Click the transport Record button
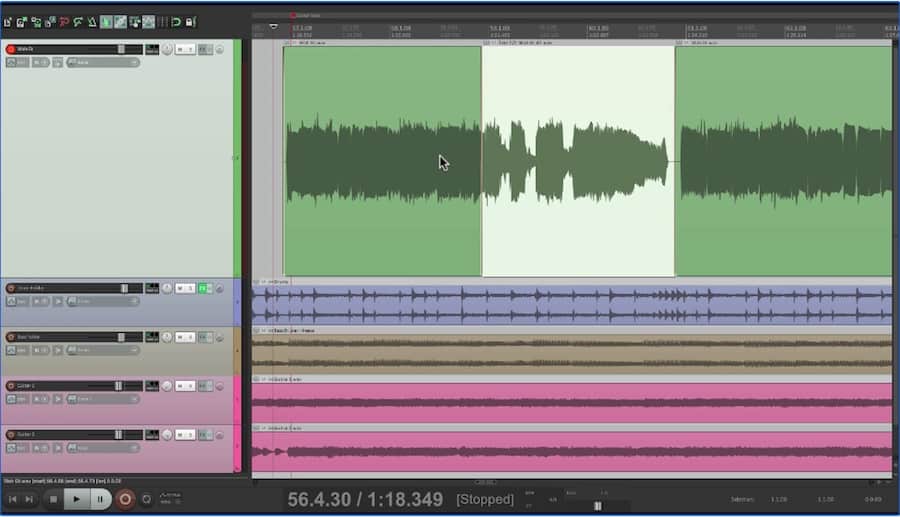 (x=125, y=499)
